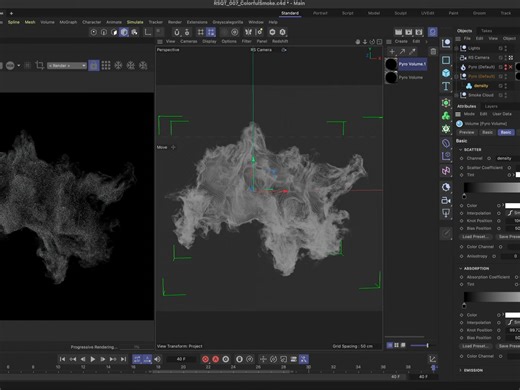Click the Scatter gradient ramp bar
Image resolution: width=520 pixels, height=390 pixels.
pyautogui.click(x=492, y=188)
